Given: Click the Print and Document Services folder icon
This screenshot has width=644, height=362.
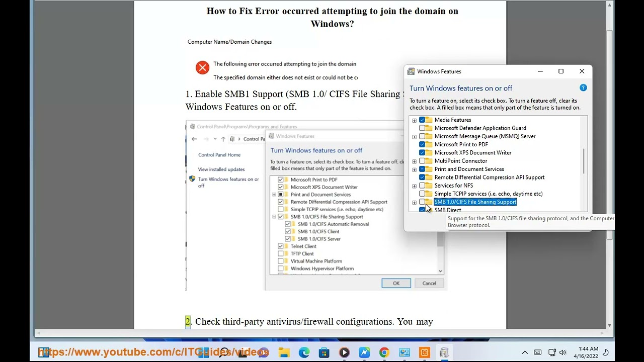Looking at the screenshot, I should pyautogui.click(x=429, y=169).
